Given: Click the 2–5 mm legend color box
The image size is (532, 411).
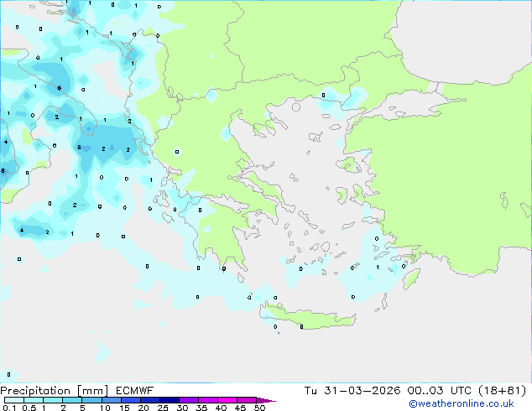Looking at the screenshot, I should (72, 400).
